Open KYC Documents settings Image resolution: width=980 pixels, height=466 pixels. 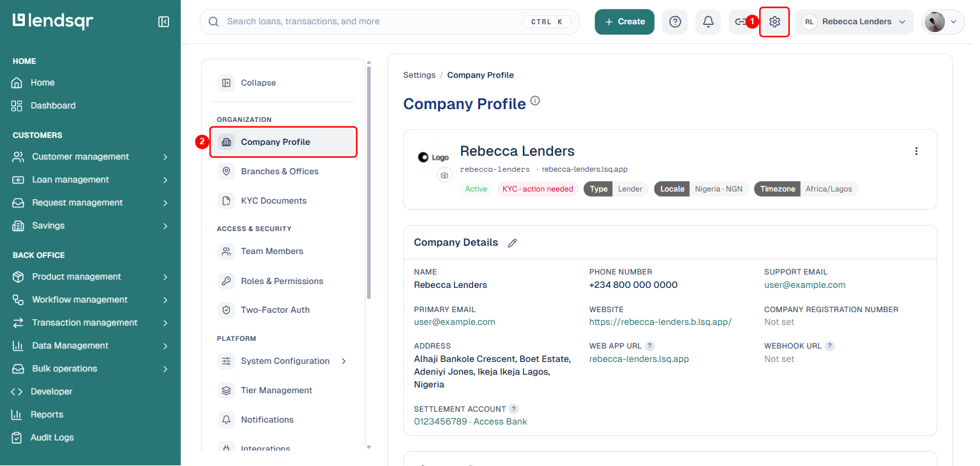(x=283, y=201)
